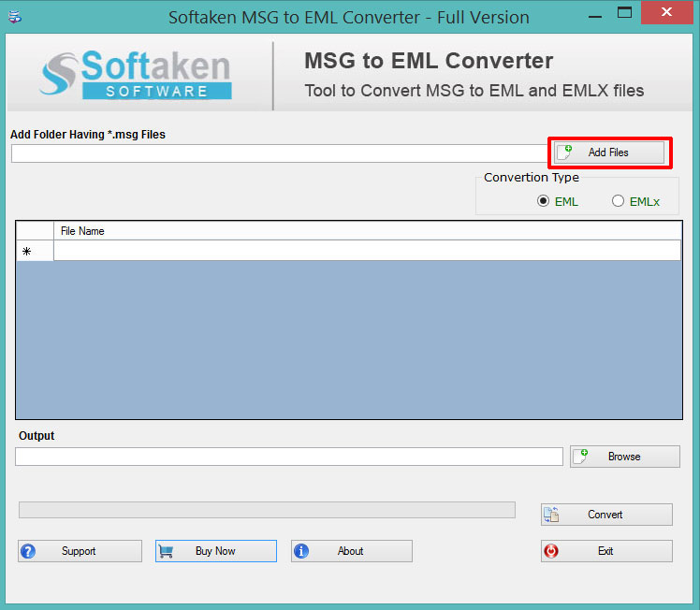Click the File Name column header
This screenshot has width=700, height=610.
(368, 231)
